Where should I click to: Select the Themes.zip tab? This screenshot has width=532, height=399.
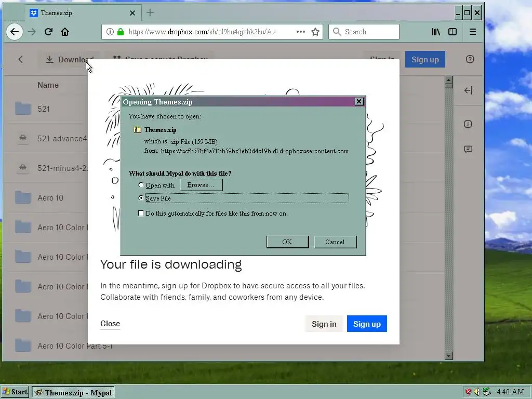pos(83,13)
